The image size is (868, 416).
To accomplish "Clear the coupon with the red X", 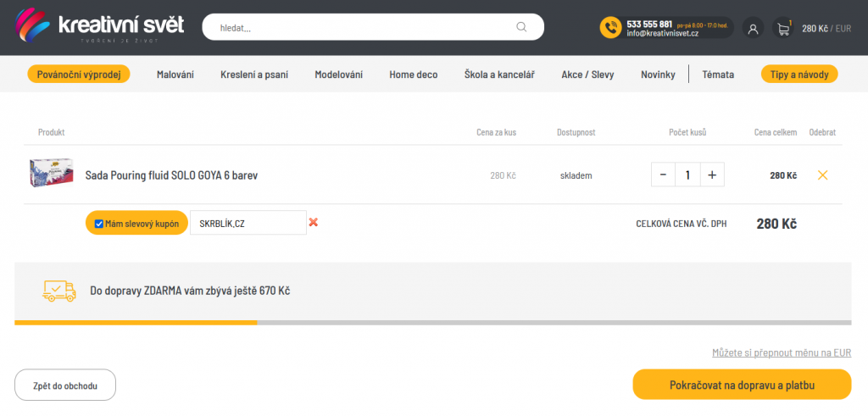I will coord(314,222).
